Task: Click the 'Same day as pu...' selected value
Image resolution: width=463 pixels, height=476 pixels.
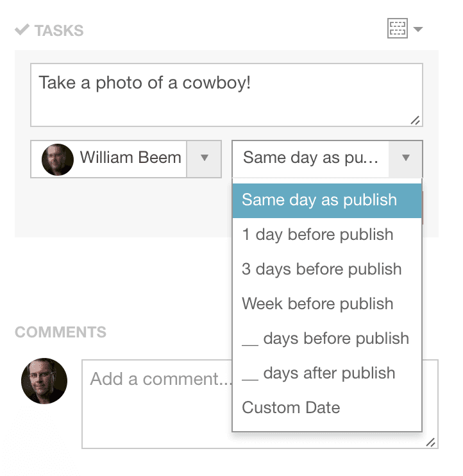Action: 310,158
